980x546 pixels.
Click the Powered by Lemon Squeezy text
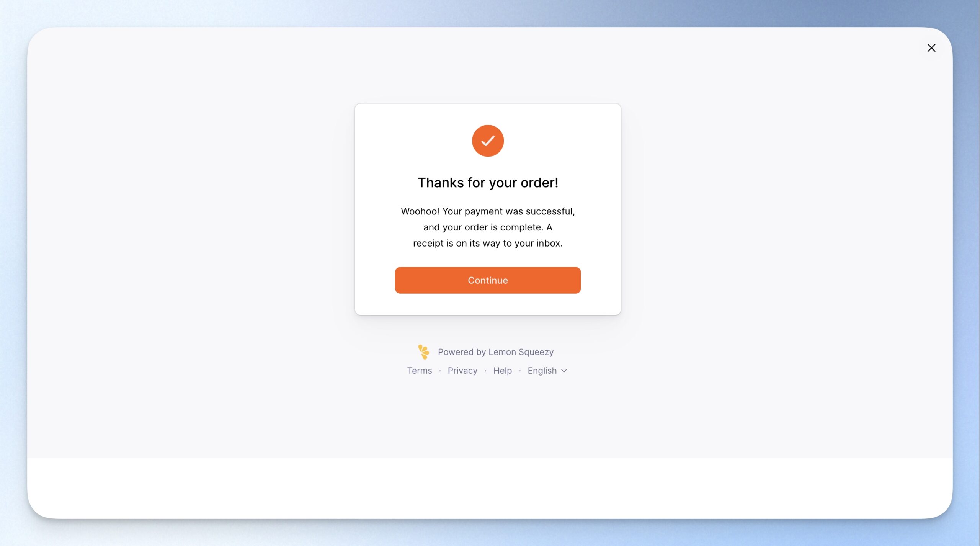pos(496,352)
